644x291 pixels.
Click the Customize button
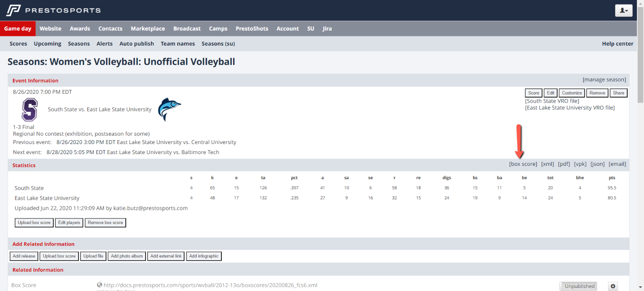pyautogui.click(x=572, y=93)
